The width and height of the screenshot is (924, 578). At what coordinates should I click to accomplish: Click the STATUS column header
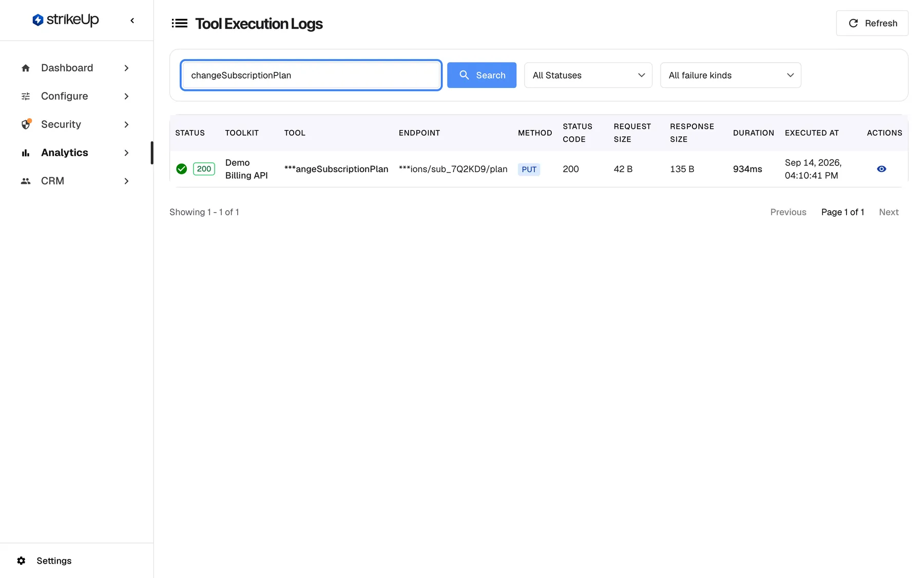click(190, 133)
